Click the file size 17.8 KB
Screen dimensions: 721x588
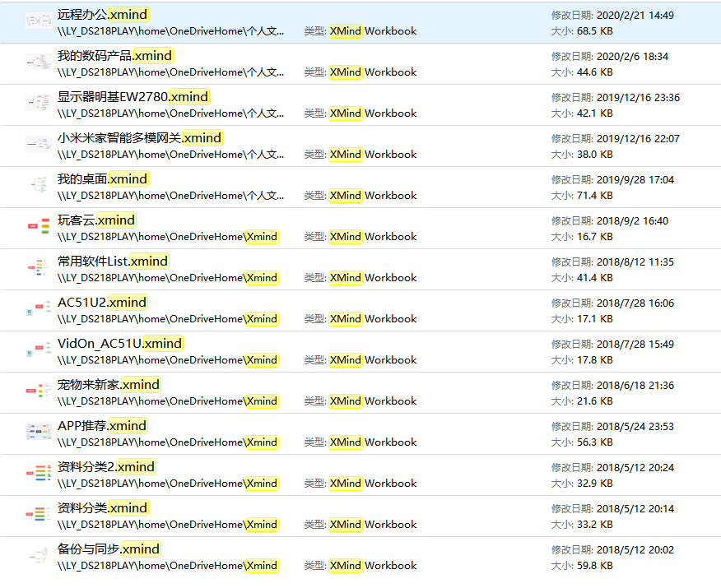[595, 360]
